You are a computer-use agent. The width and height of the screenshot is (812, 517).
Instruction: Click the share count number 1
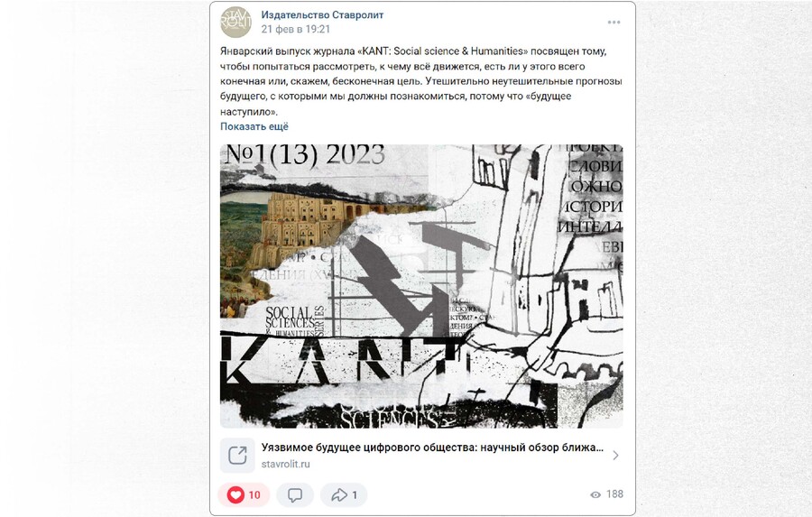(355, 495)
